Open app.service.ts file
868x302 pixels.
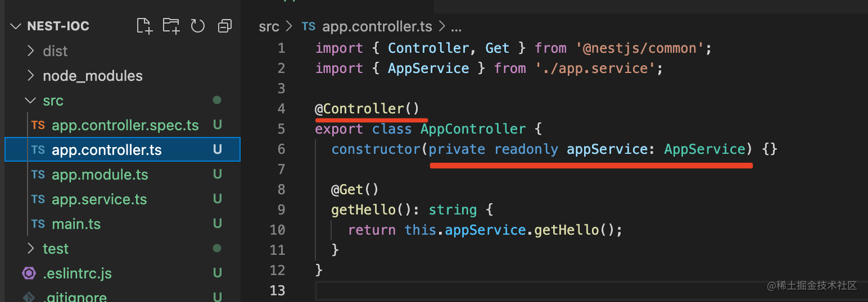point(99,199)
